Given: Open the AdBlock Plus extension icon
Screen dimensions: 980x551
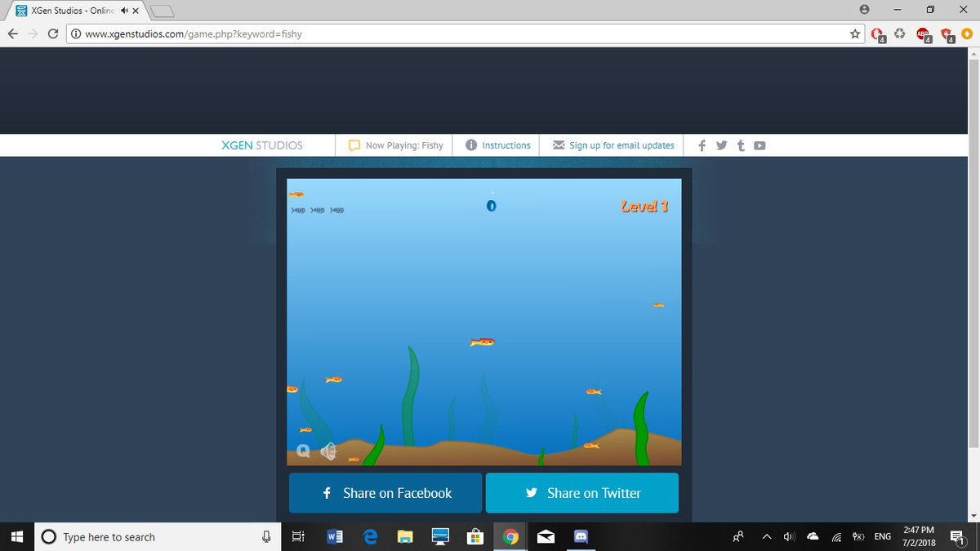Looking at the screenshot, I should [924, 34].
